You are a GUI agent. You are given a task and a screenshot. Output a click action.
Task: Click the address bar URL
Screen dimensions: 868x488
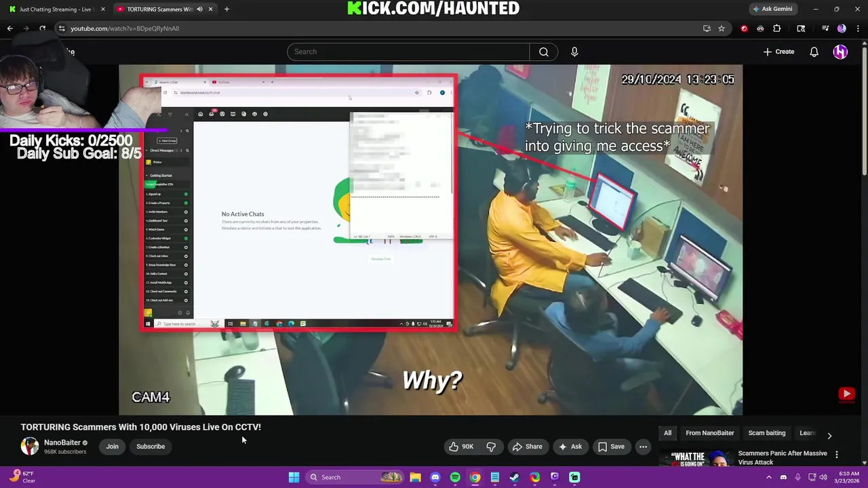[x=125, y=28]
